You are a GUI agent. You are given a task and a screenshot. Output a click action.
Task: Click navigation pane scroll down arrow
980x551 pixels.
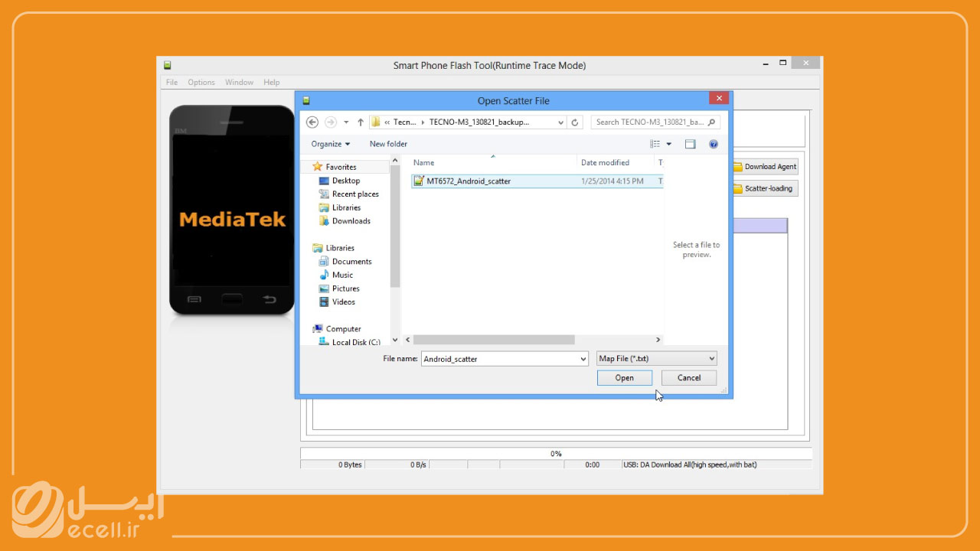(x=395, y=340)
